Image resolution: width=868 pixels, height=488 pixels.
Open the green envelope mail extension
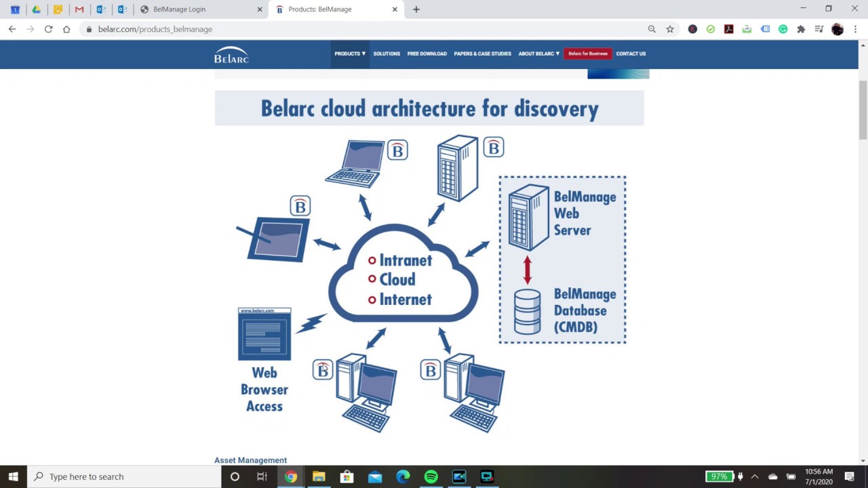747,29
